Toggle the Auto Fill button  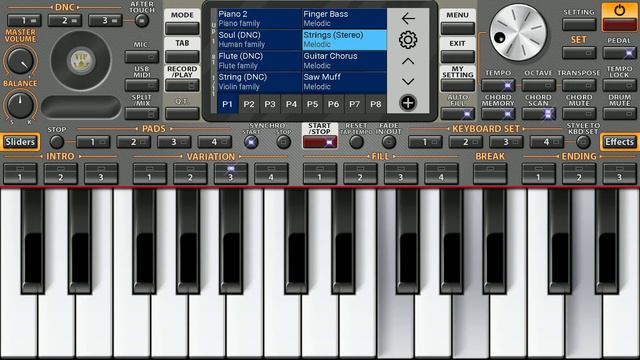click(x=458, y=113)
